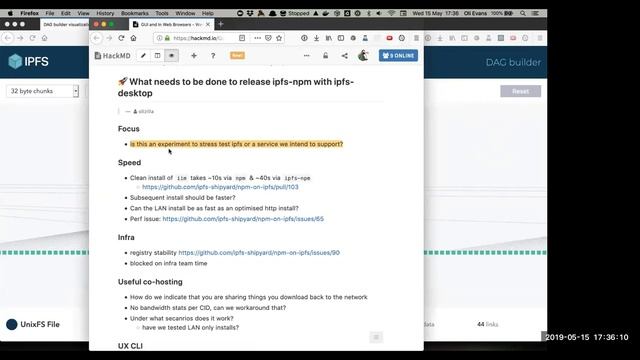Open the Firefox hamburger menu in HackMD window
The image size is (640, 360).
pos(416,38)
